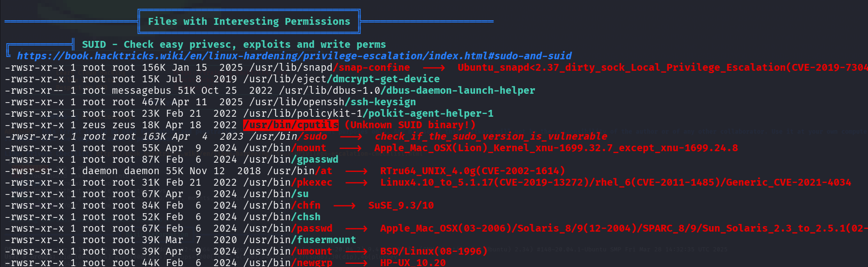Click the pkexec binary name
Screen dimensions: 868x267
[x=314, y=182]
